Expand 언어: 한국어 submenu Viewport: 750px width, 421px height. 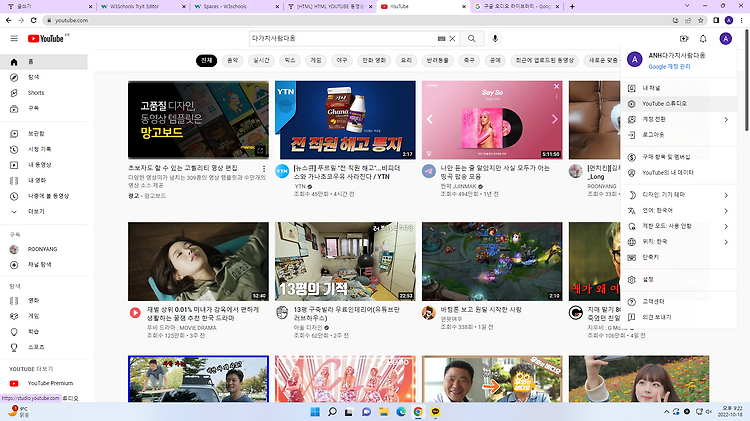[x=679, y=210]
